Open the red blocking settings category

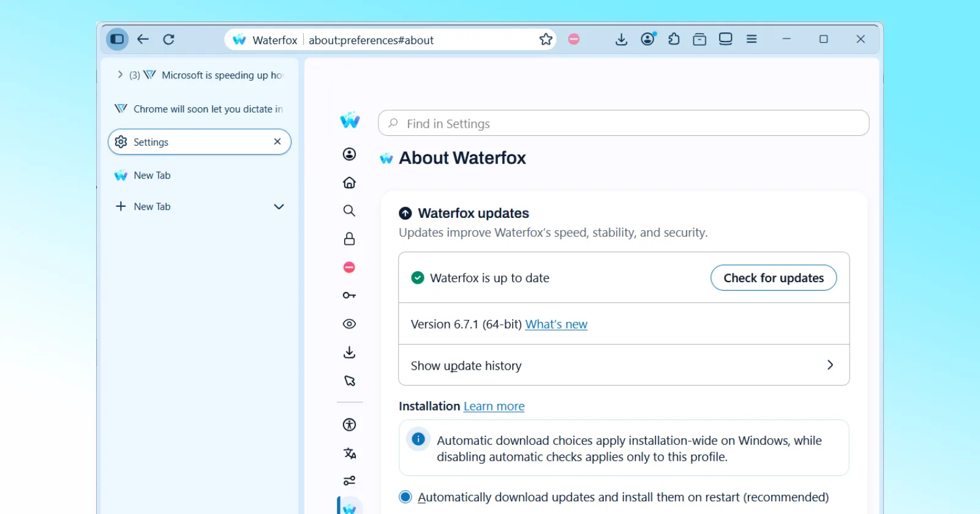pyautogui.click(x=349, y=267)
